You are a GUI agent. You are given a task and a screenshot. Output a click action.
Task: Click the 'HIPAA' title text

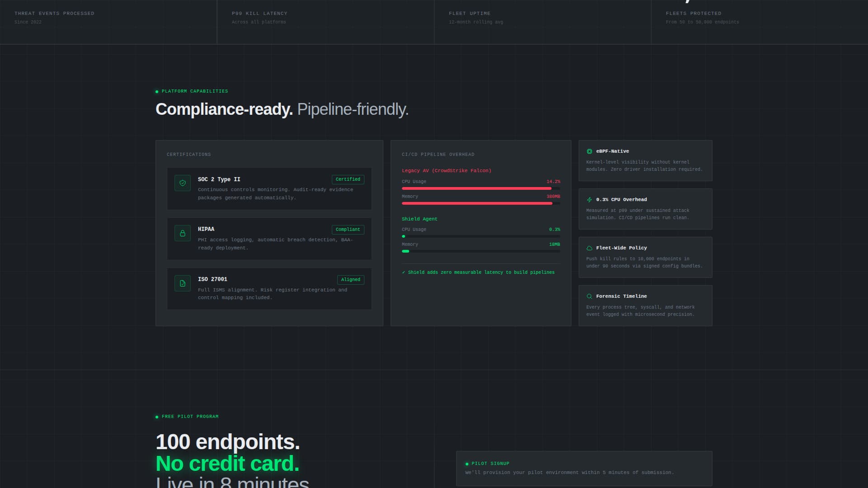click(x=206, y=229)
